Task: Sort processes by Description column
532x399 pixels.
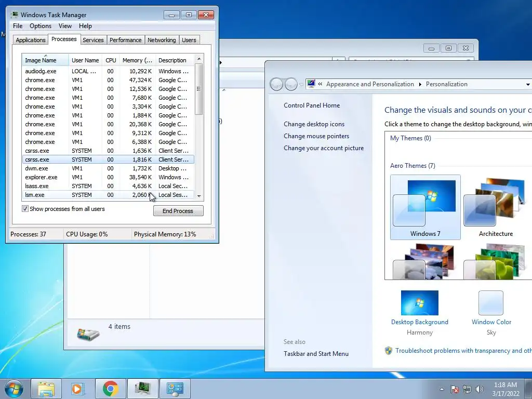Action: pos(175,60)
